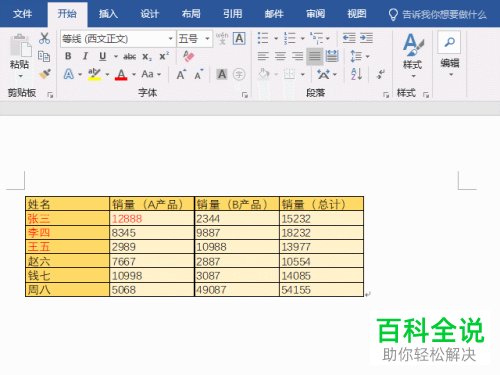This screenshot has height=375, width=500.
Task: Align text right
Action: click(297, 56)
